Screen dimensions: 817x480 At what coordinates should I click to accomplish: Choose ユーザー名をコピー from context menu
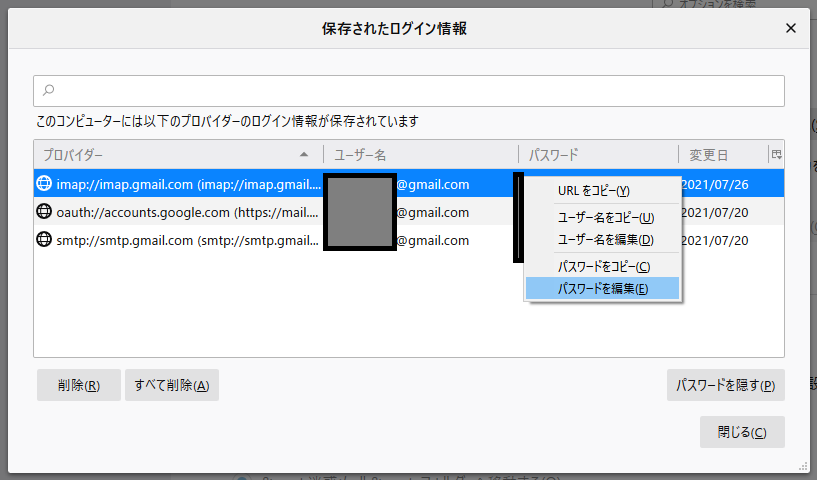tap(602, 217)
